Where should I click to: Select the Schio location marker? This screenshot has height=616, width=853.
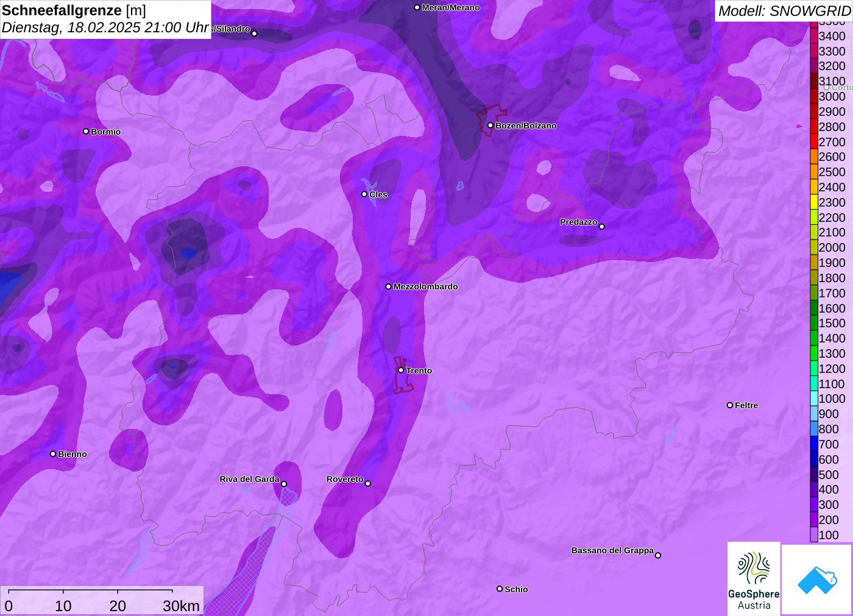[x=500, y=589]
